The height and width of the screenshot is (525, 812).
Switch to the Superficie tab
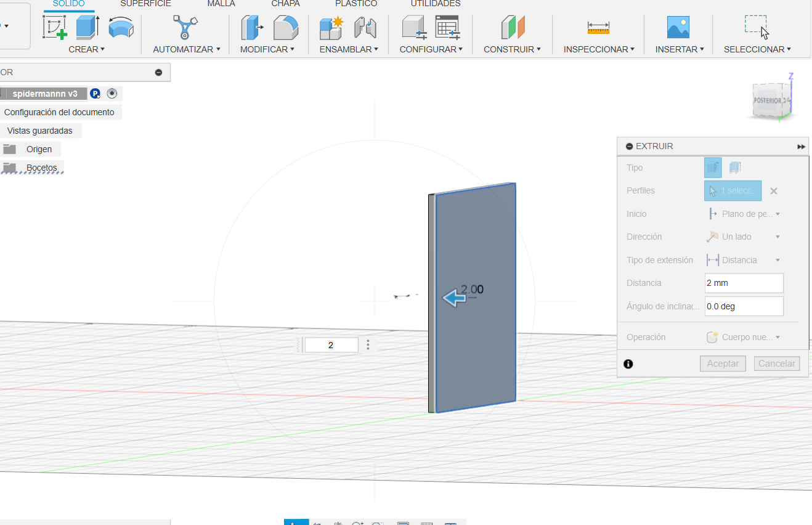click(x=146, y=4)
